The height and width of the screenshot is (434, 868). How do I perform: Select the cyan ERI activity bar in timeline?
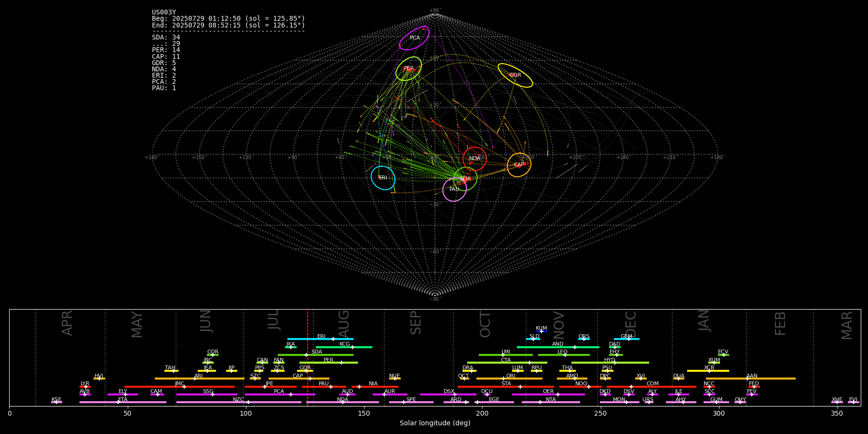320,339
